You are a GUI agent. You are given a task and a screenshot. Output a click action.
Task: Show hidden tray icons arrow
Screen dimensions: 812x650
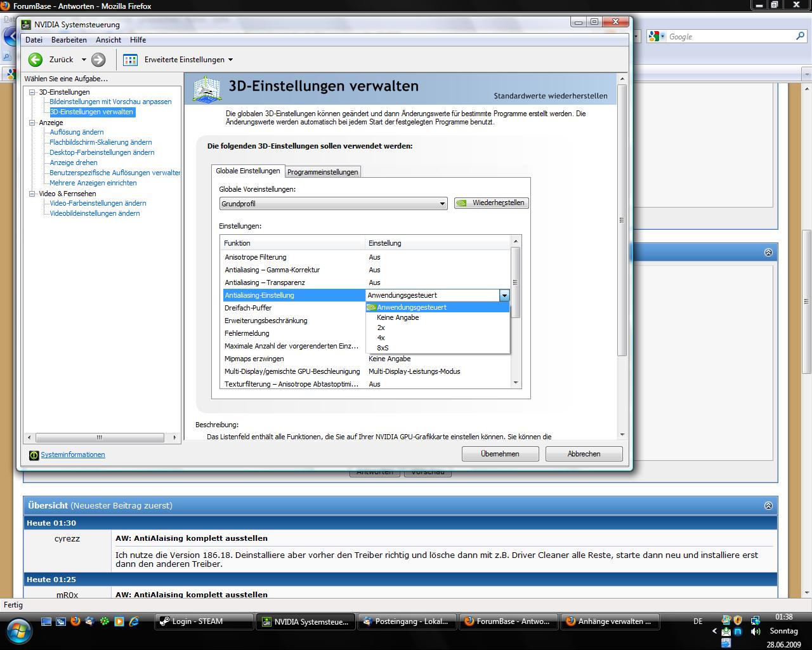(x=714, y=632)
